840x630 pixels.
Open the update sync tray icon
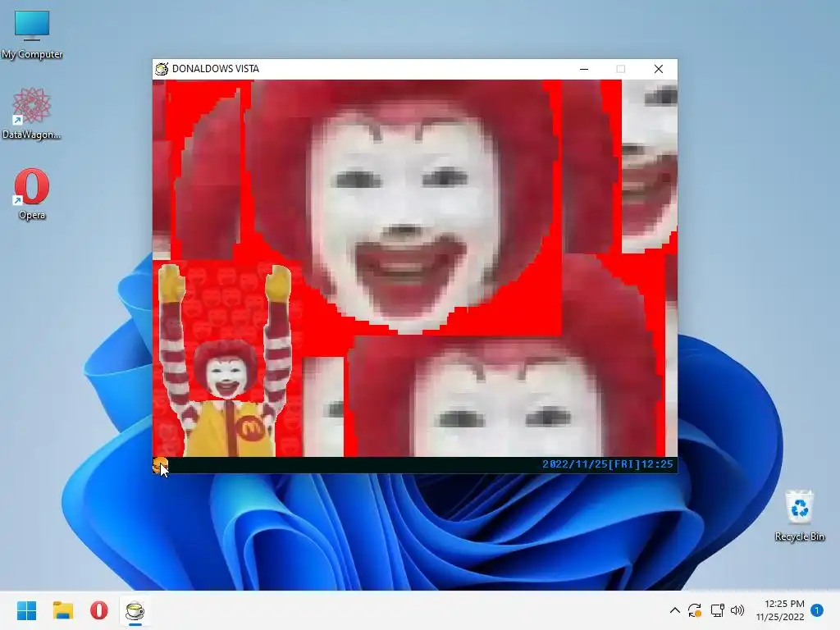(x=695, y=610)
